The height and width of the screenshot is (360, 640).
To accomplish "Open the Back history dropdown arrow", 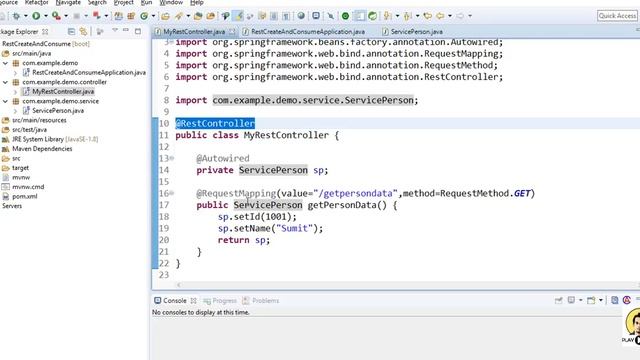I will [450, 16].
